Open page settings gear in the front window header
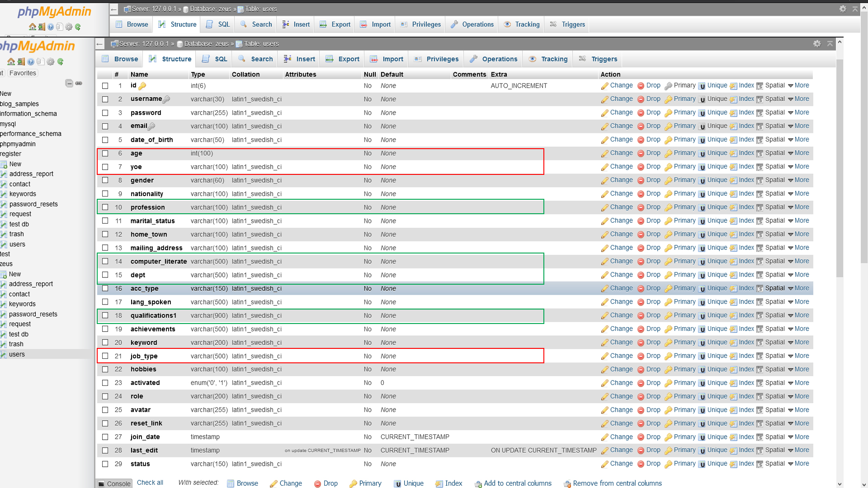Image resolution: width=868 pixels, height=488 pixels. (817, 44)
